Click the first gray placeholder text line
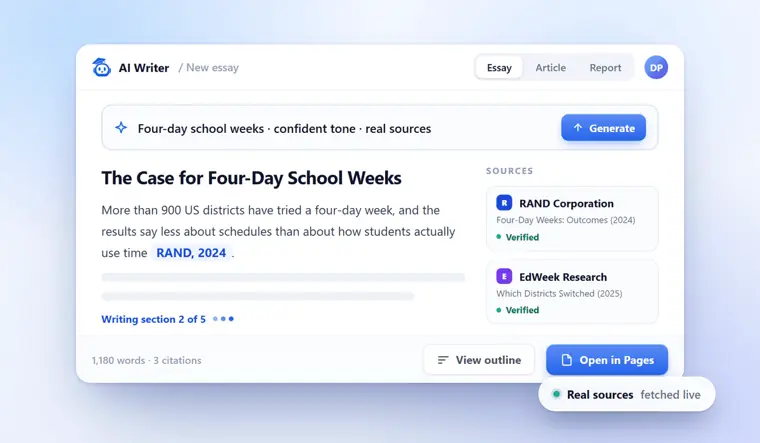This screenshot has width=760, height=443. point(283,277)
